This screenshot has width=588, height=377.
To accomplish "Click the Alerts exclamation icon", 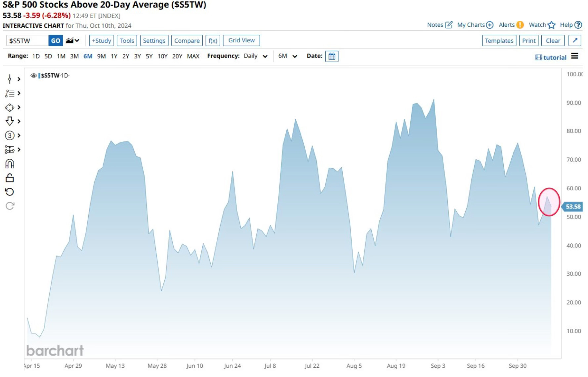I will click(x=520, y=25).
